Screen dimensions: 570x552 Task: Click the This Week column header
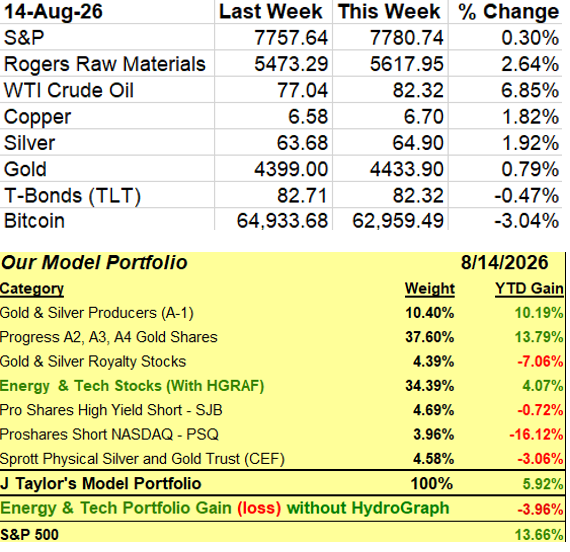click(390, 11)
